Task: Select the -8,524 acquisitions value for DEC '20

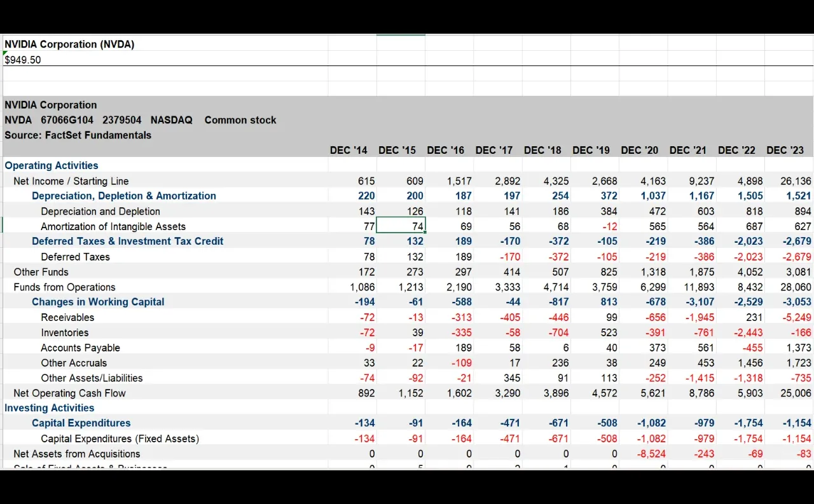Action: [652, 454]
